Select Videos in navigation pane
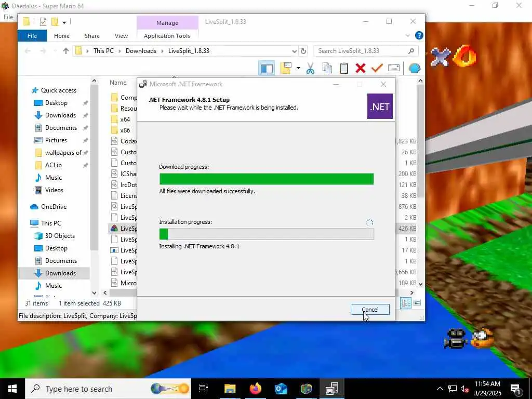This screenshot has height=399, width=532. [54, 190]
